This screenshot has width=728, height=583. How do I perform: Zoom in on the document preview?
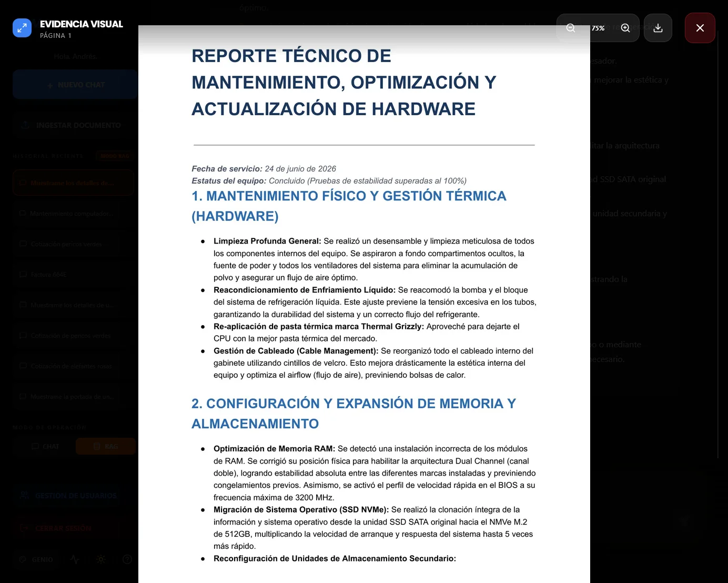click(x=625, y=28)
